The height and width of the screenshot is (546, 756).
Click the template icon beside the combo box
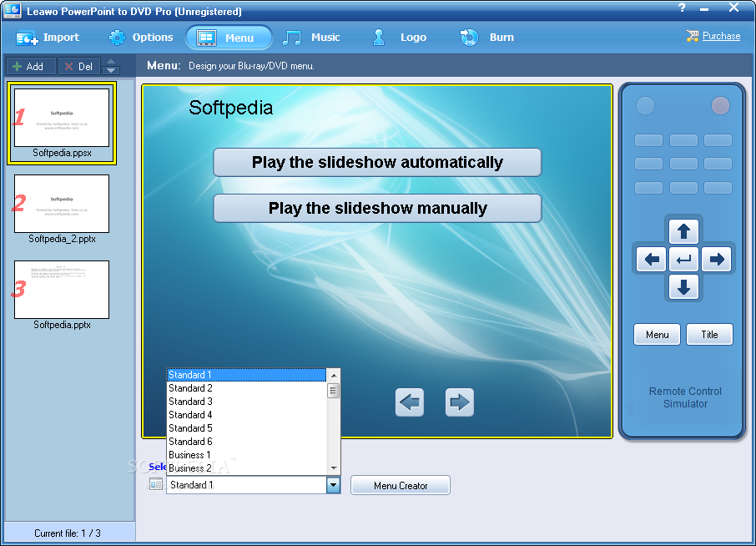[155, 484]
